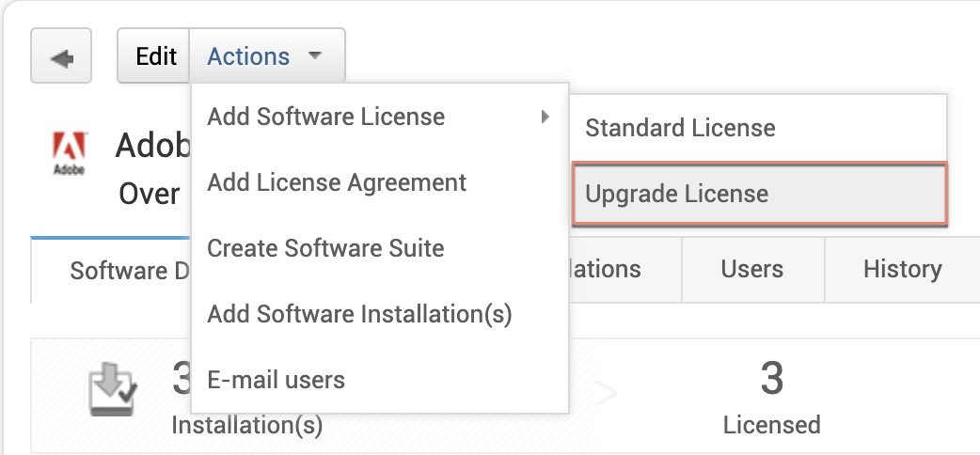Select Add Software License menu entry

pyautogui.click(x=325, y=117)
